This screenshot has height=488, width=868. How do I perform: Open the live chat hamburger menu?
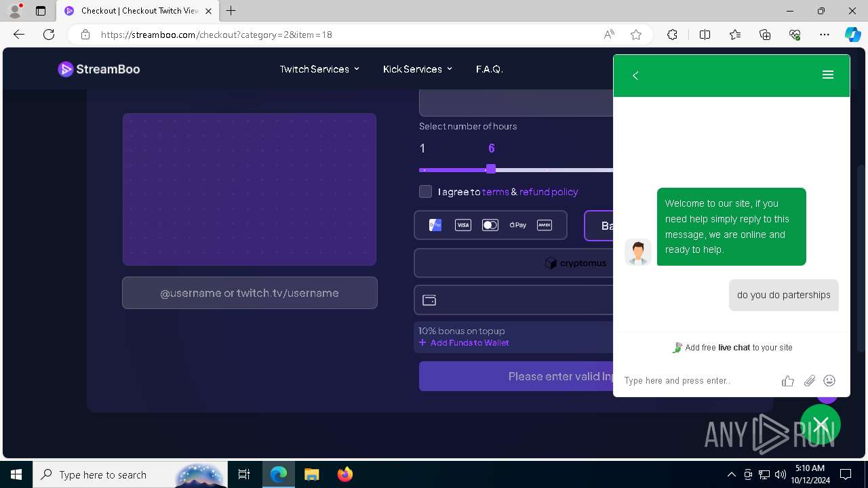827,75
